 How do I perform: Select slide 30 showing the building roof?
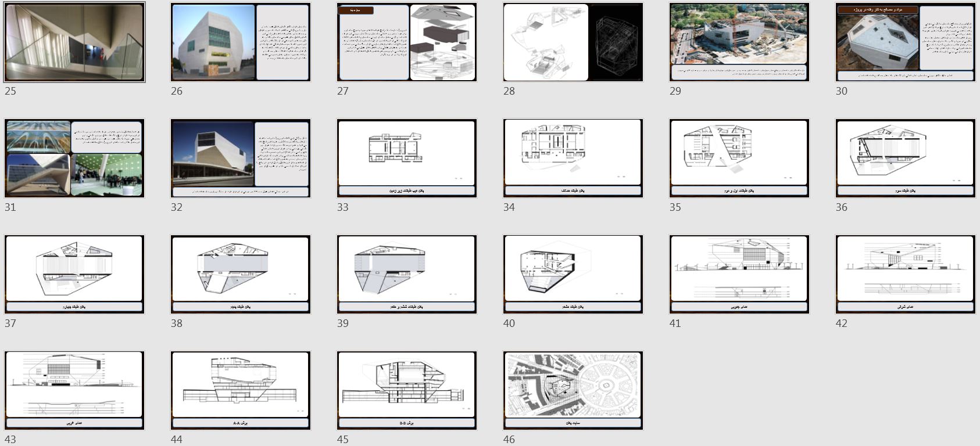[906, 42]
